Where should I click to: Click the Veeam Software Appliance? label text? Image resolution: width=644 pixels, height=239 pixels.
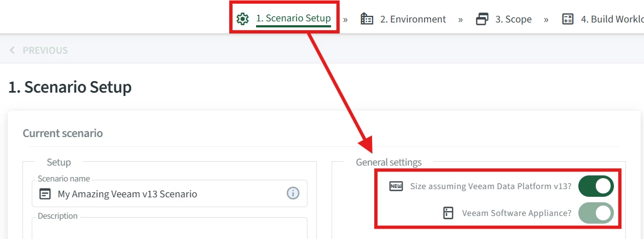click(517, 213)
